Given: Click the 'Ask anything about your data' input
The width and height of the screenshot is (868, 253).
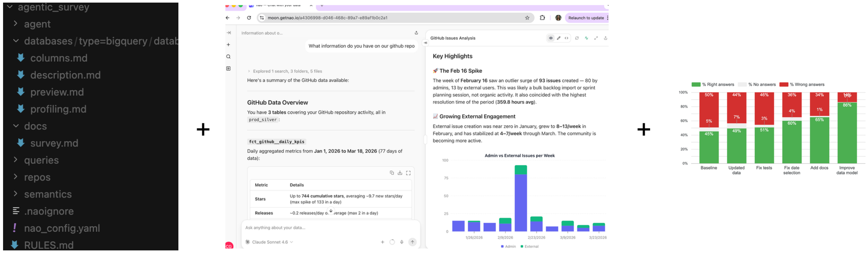Looking at the screenshot, I should 330,227.
